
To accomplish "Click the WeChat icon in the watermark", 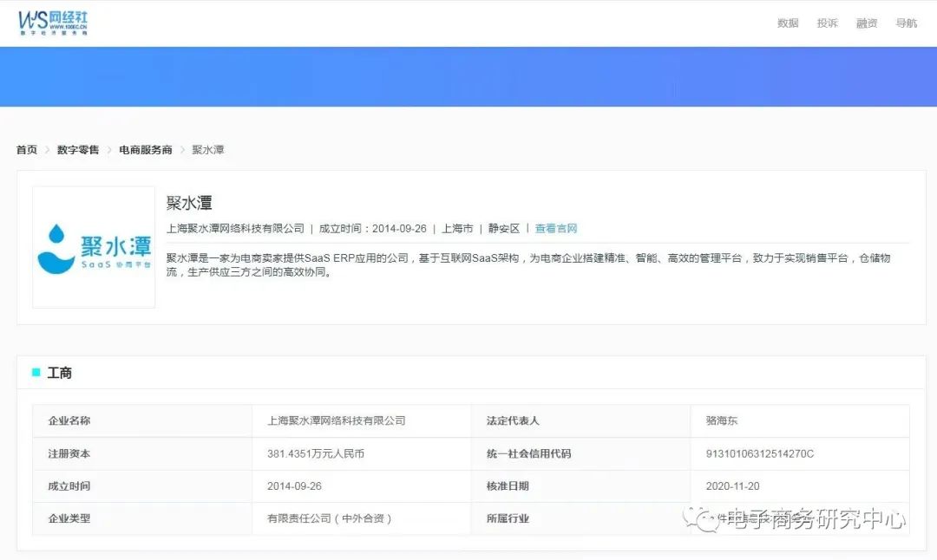I will tap(700, 518).
